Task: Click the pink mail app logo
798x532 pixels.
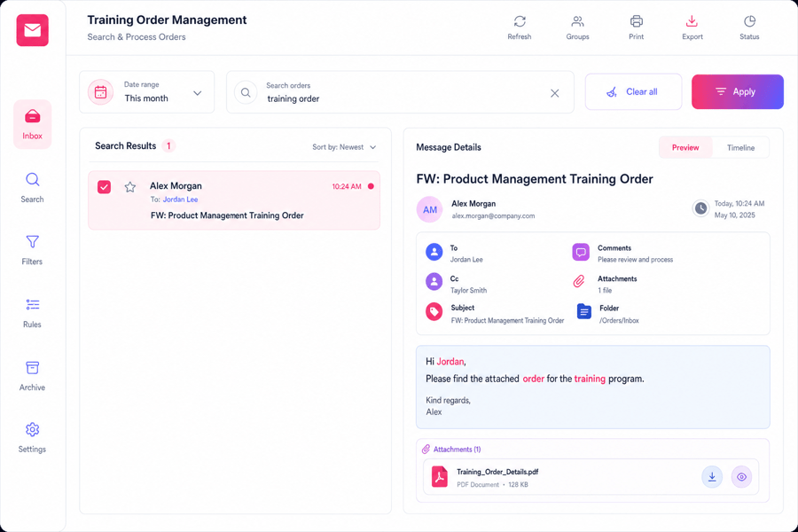Action: [32, 30]
